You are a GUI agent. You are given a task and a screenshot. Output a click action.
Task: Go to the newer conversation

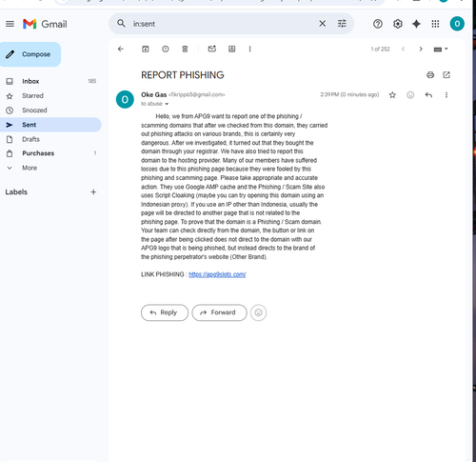403,49
